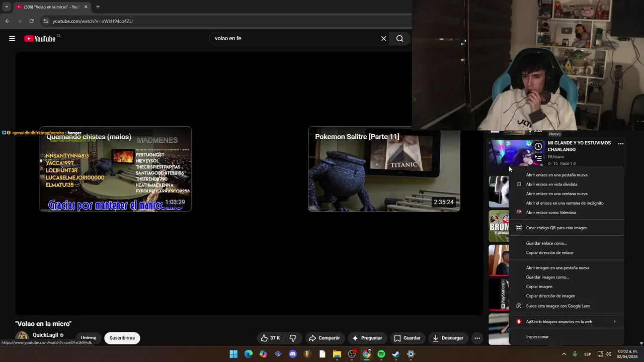
Task: Download the video with Descargar
Action: tap(448, 338)
